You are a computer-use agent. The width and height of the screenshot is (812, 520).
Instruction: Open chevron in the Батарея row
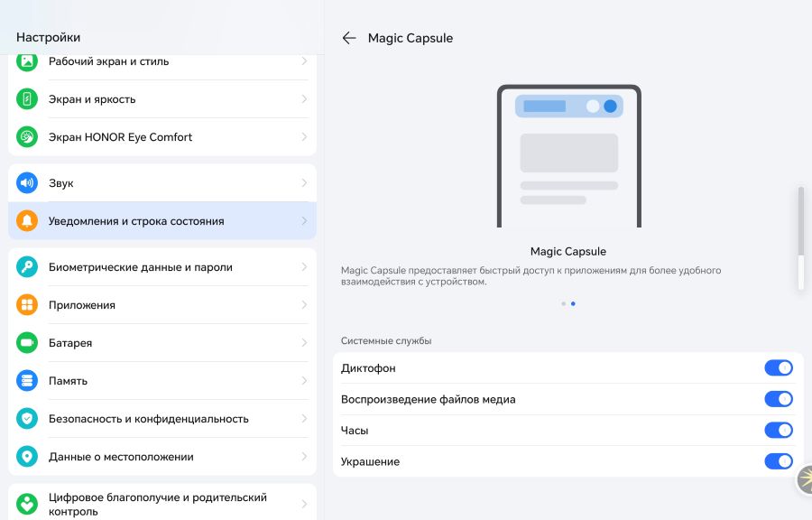[304, 342]
